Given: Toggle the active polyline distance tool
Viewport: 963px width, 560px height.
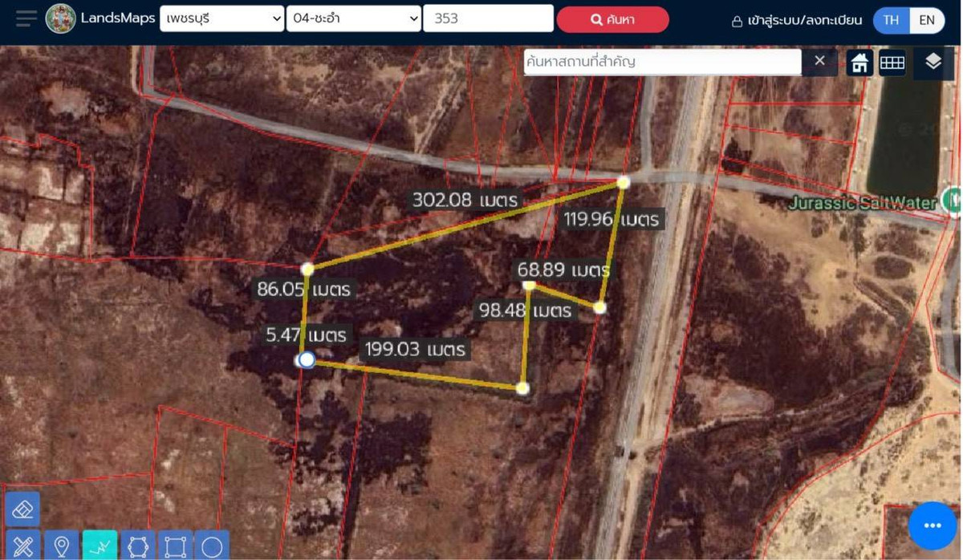Looking at the screenshot, I should tap(100, 546).
